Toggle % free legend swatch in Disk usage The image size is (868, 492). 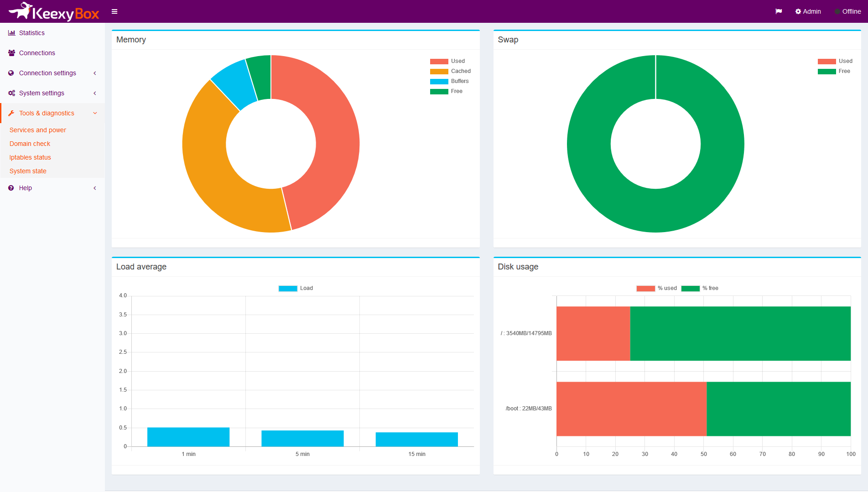(x=690, y=288)
